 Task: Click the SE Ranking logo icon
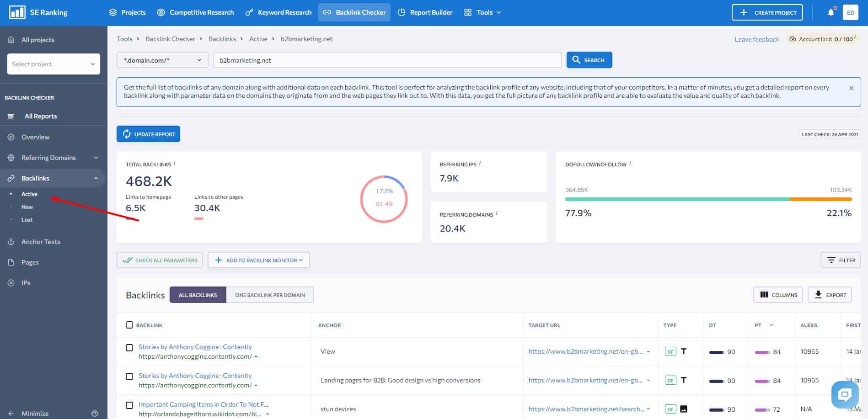click(17, 12)
